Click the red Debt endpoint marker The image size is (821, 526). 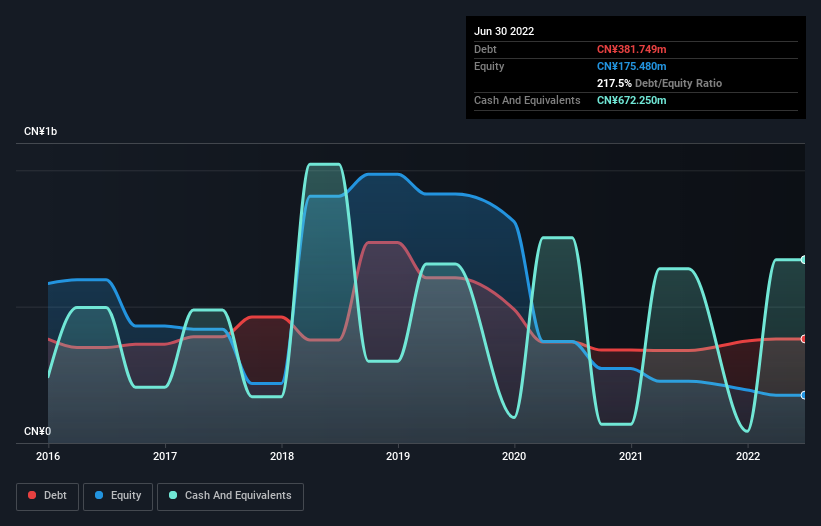tap(804, 339)
